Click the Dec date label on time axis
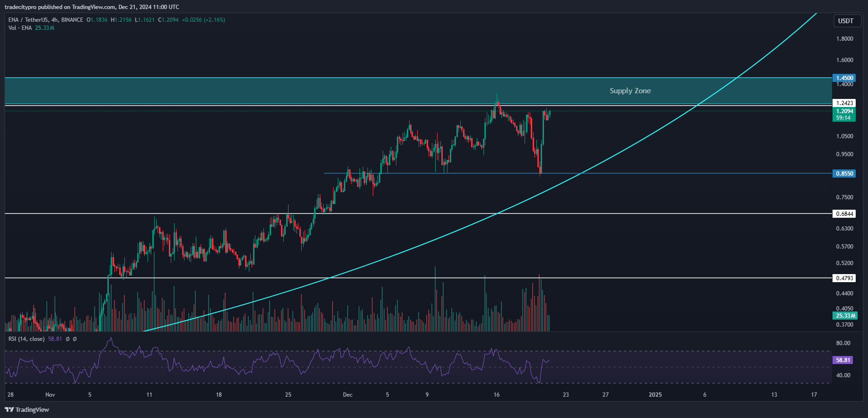The height and width of the screenshot is (418, 868). (x=348, y=395)
